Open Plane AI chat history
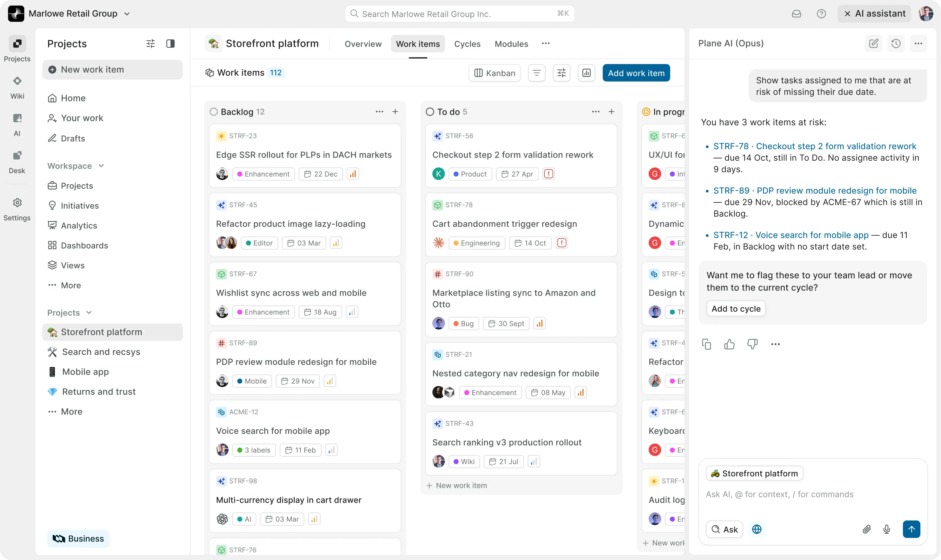The height and width of the screenshot is (560, 941). [x=896, y=43]
